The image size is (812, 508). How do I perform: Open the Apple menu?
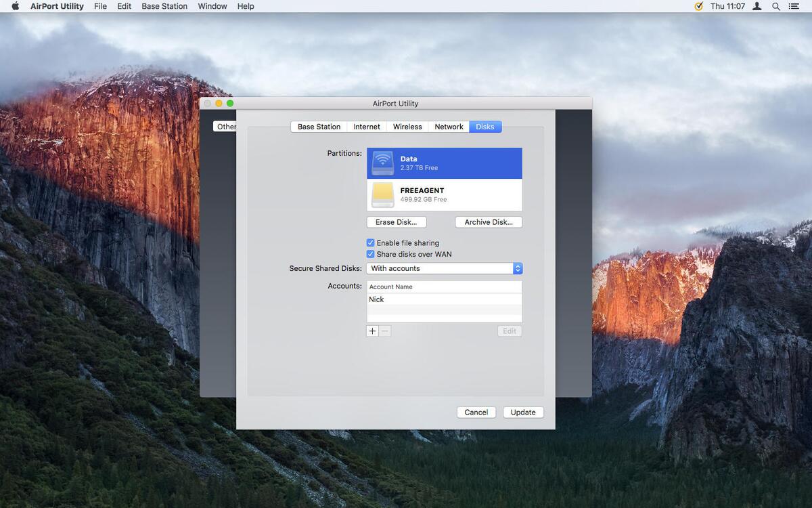[x=15, y=6]
